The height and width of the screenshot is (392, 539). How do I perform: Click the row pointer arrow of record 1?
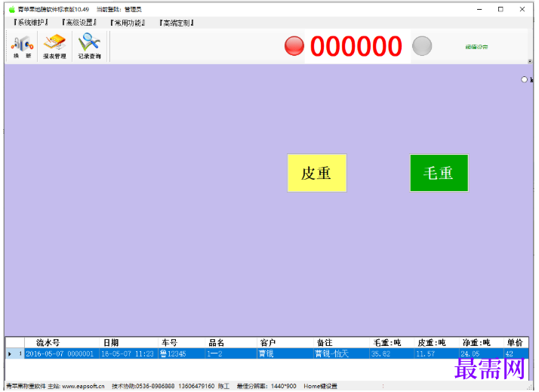tap(10, 353)
